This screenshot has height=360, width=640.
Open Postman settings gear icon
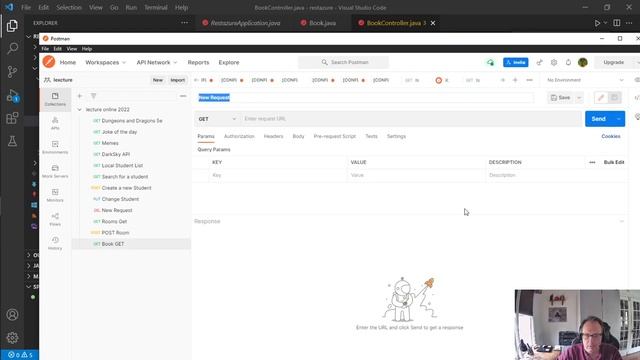coord(554,62)
